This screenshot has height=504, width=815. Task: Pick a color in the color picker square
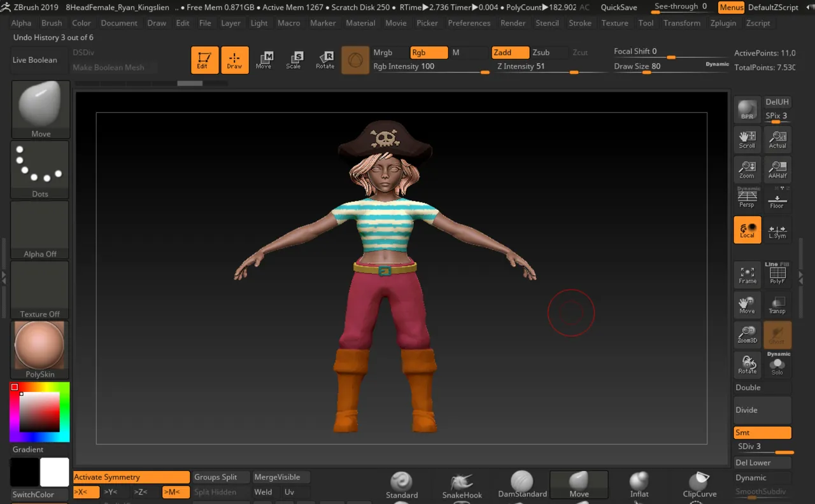tap(39, 412)
